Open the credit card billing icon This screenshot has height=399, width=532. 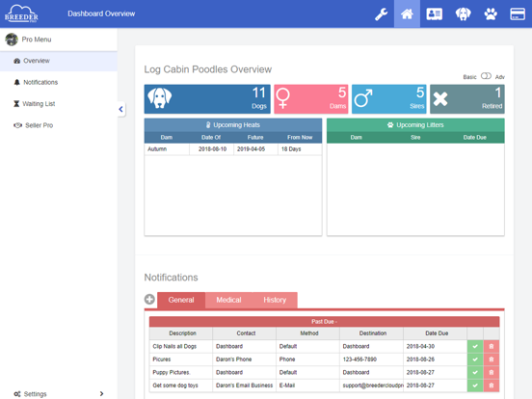(518, 14)
